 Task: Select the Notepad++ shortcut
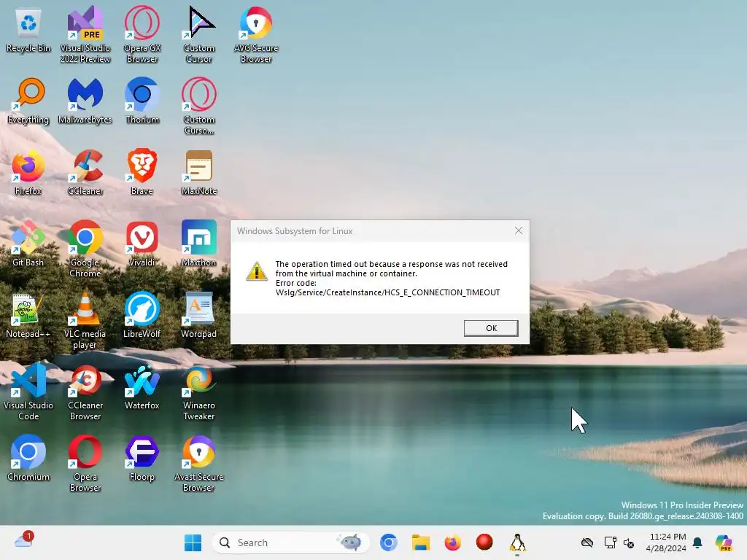[x=28, y=315]
